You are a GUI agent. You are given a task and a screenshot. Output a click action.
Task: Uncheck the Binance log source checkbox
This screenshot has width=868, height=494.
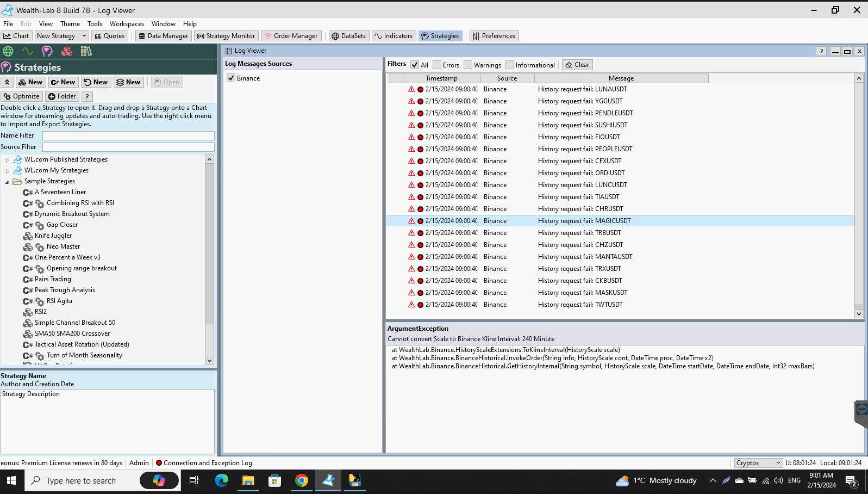231,78
